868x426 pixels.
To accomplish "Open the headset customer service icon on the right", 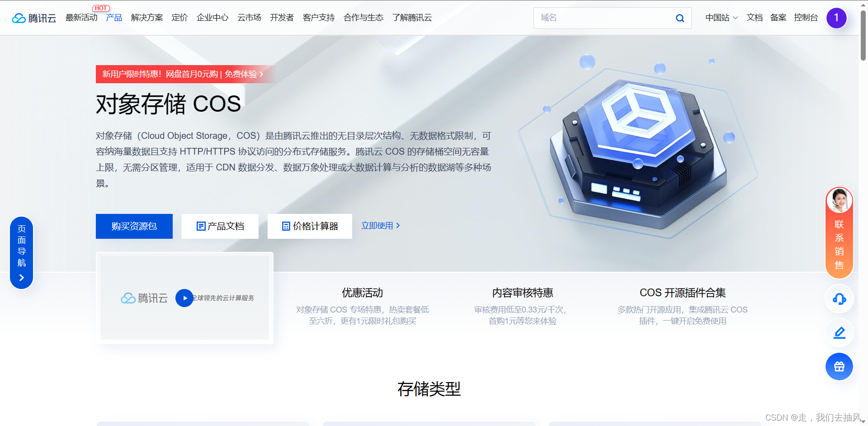I will point(839,299).
